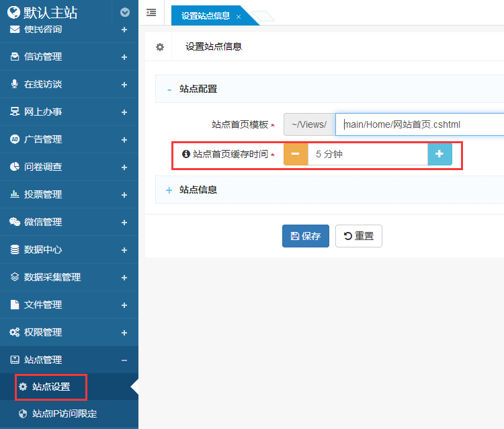
Task: Expand the 站点信息 section
Action: [x=169, y=190]
